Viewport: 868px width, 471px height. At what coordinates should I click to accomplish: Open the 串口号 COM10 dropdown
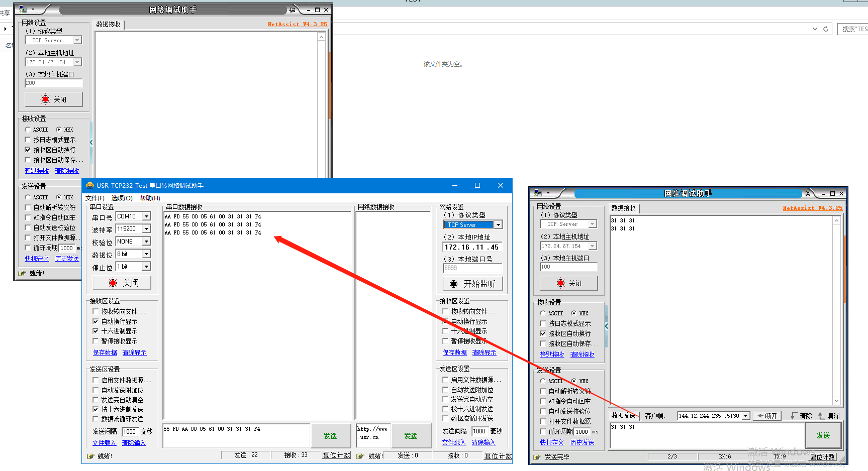[146, 216]
